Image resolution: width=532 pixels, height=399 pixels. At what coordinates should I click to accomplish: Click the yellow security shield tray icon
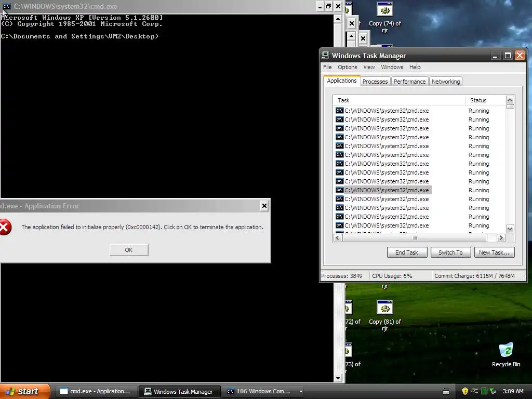pos(465,391)
